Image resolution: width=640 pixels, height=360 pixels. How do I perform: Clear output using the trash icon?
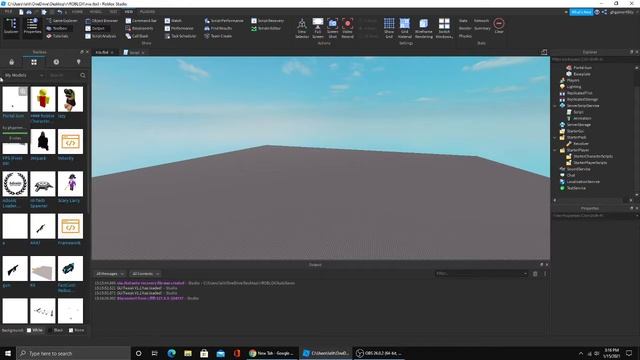(x=535, y=273)
